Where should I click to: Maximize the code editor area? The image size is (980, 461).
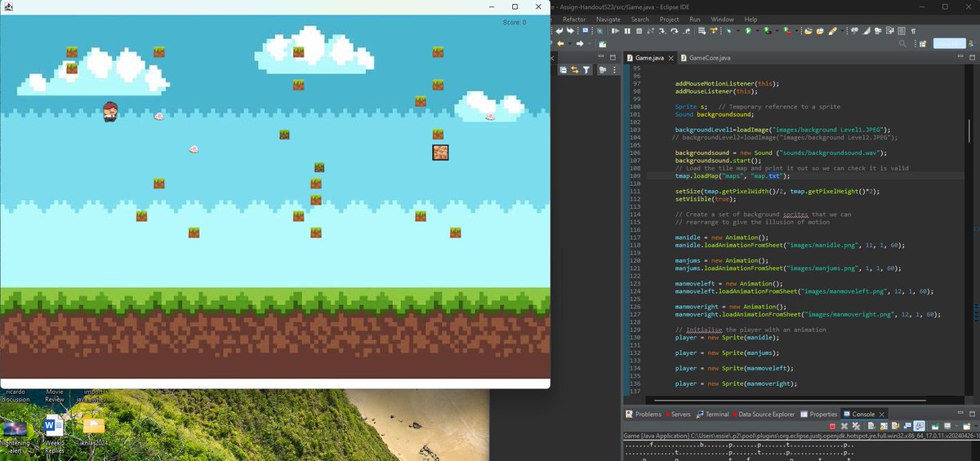(x=972, y=57)
